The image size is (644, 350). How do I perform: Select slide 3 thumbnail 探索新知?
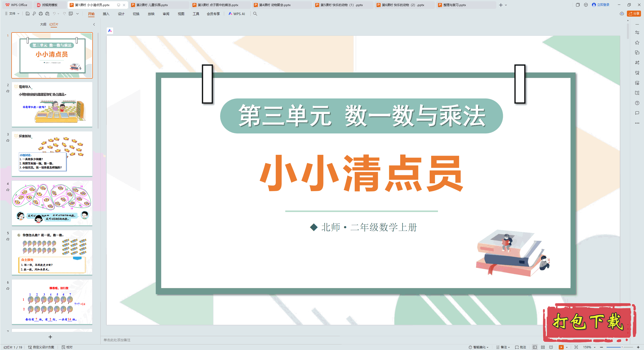click(52, 154)
